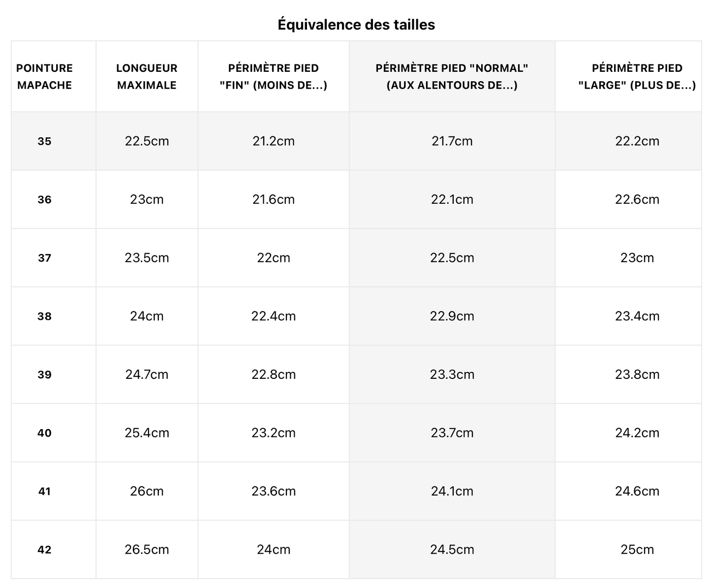Select the "Périmètre pied Large" column header

point(637,77)
